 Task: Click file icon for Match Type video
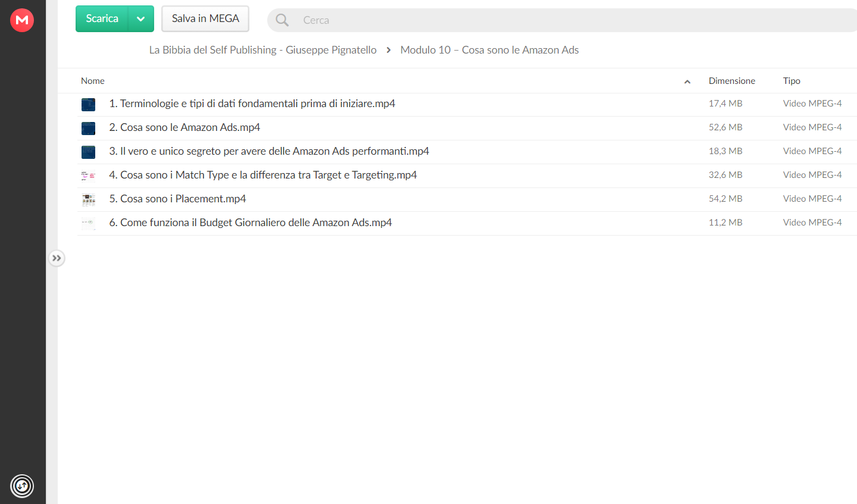(88, 176)
